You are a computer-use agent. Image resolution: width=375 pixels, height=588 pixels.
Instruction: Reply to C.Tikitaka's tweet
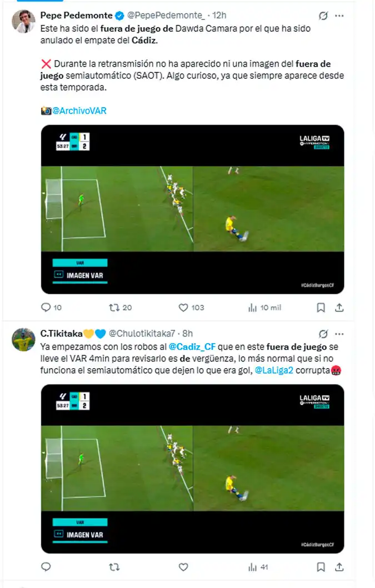pos(46,567)
